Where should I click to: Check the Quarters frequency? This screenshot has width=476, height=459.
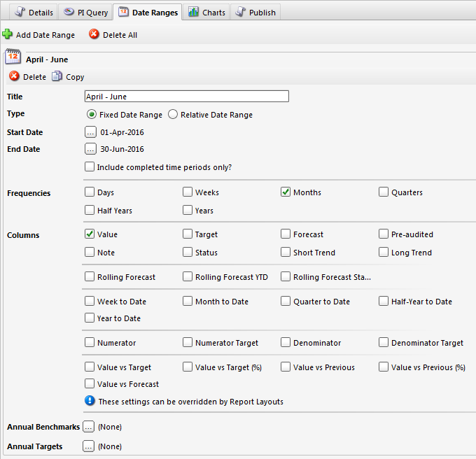click(x=384, y=192)
